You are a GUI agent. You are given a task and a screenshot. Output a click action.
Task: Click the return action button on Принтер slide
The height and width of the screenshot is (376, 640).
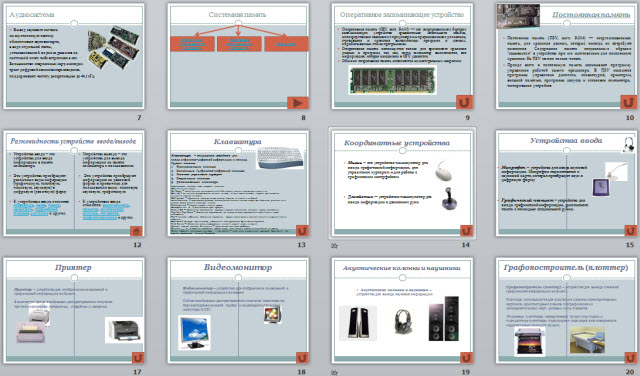[138, 358]
